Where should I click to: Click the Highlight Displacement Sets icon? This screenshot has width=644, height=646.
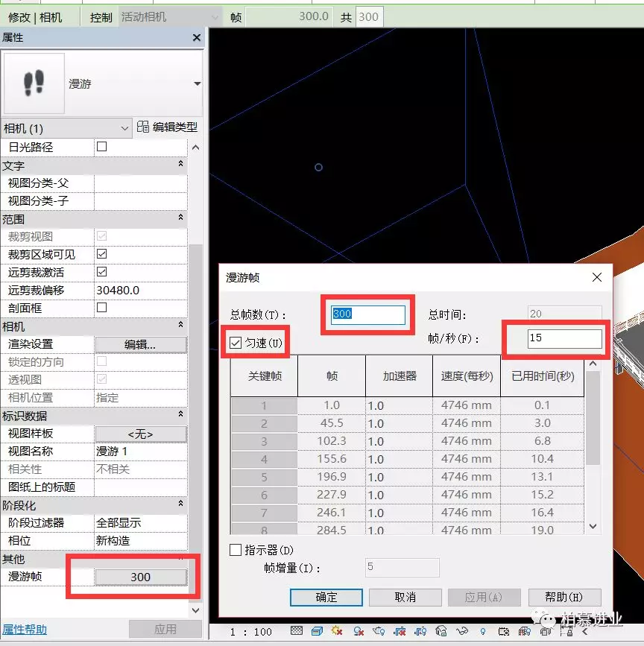click(x=546, y=631)
